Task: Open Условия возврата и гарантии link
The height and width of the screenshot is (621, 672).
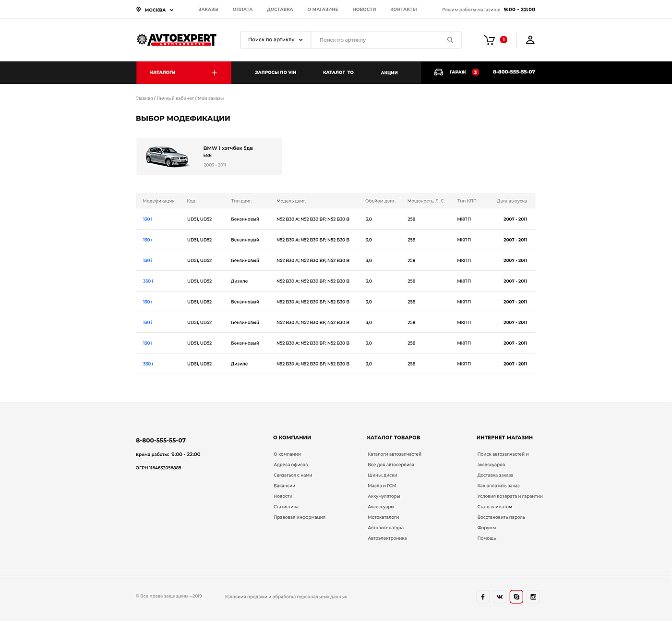Action: coord(510,497)
